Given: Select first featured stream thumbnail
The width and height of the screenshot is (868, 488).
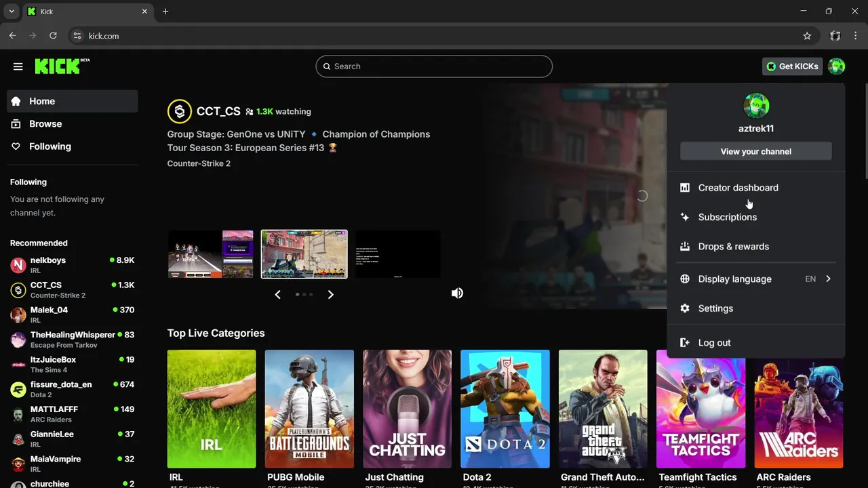Looking at the screenshot, I should [211, 254].
